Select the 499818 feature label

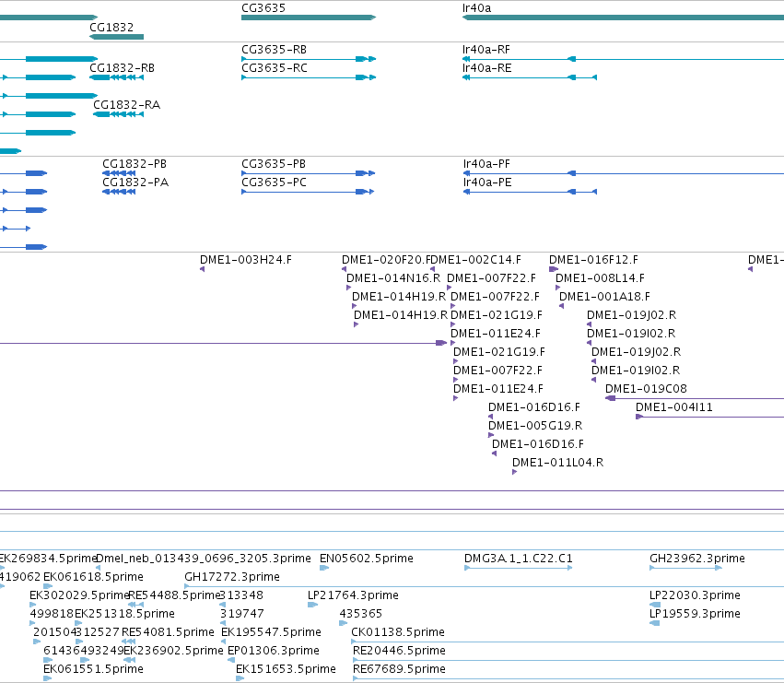(52, 614)
